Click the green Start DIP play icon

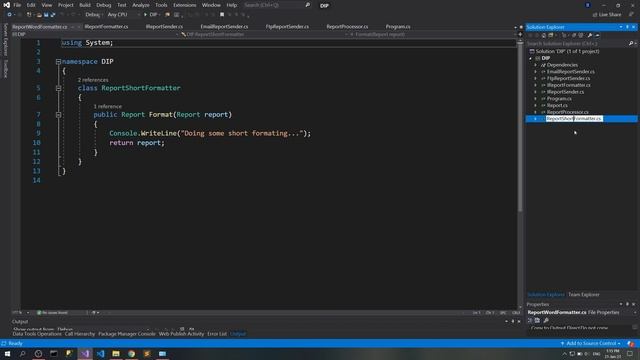[145, 15]
